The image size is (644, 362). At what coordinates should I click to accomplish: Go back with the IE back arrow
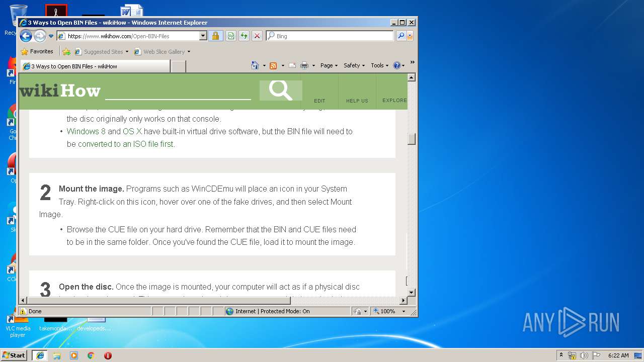coord(26,36)
